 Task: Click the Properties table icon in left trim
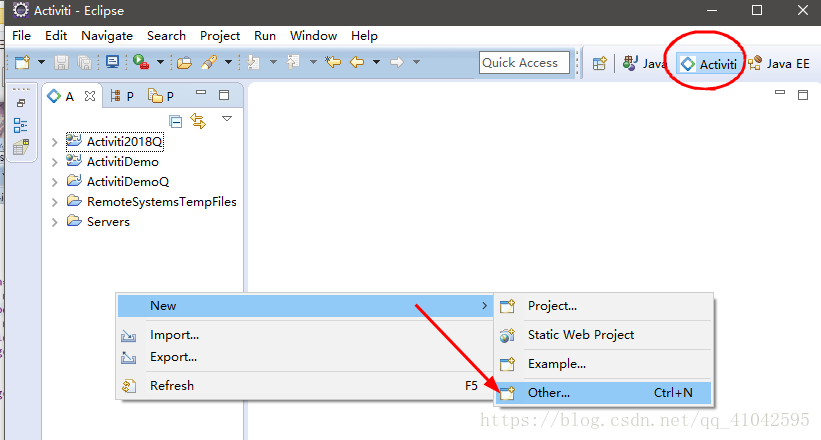tap(21, 147)
